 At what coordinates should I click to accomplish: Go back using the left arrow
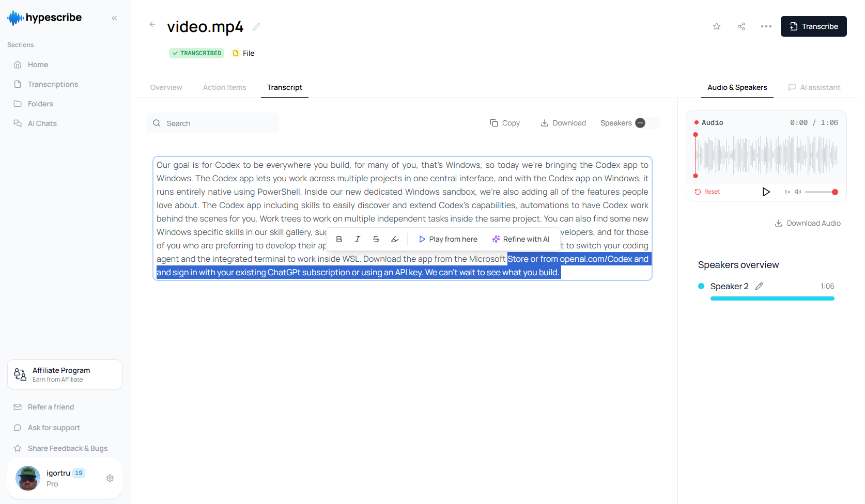click(x=152, y=24)
